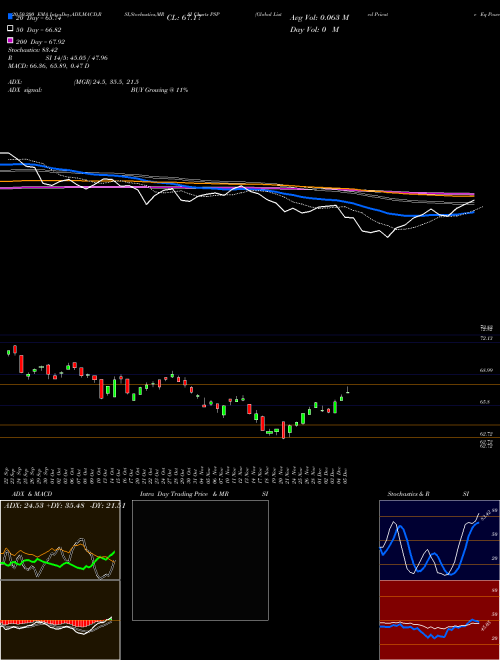Click the magenta 200 Day EMA legend swatch
The width and height of the screenshot is (500, 660).
pyautogui.click(x=11, y=41)
